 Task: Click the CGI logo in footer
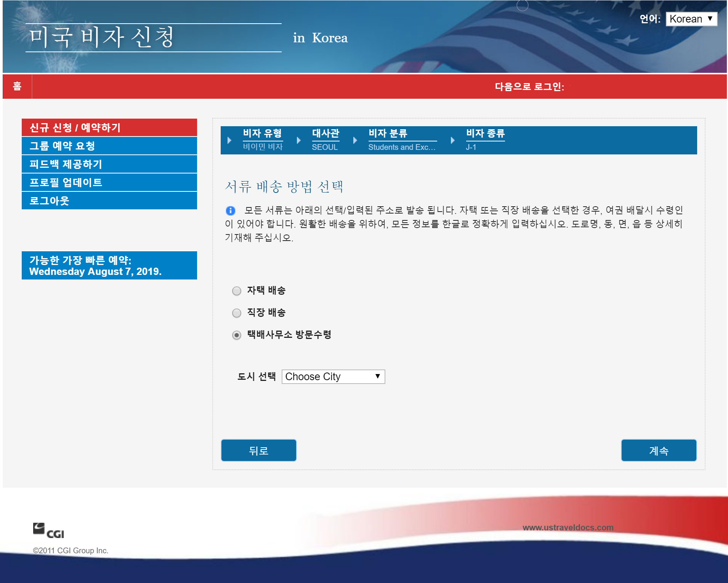(x=48, y=530)
